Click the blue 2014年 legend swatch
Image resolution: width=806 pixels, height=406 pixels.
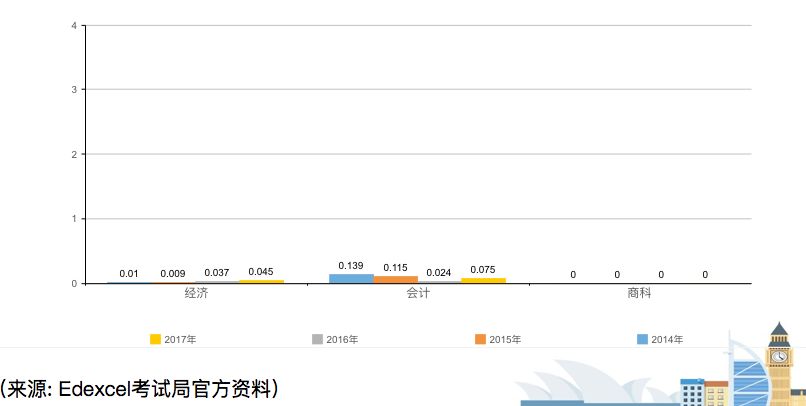tap(643, 339)
